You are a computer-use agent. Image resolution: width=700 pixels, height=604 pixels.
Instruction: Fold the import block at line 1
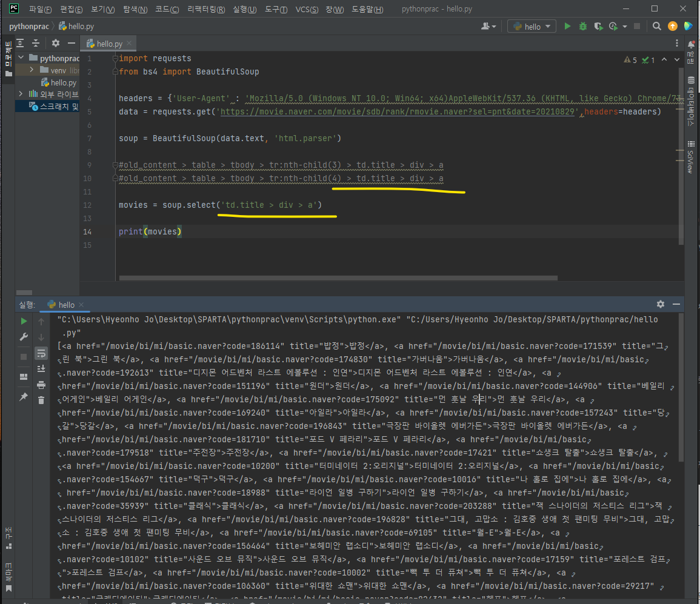tap(115, 58)
